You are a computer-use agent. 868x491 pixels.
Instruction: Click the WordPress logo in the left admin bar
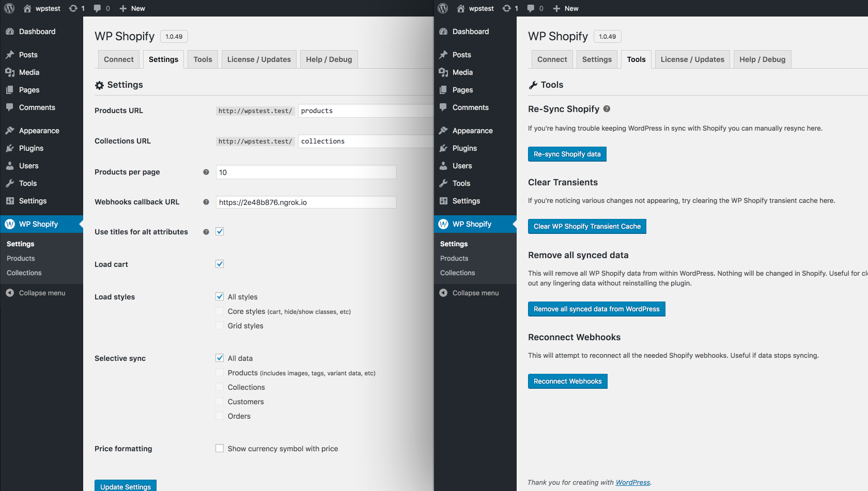9,8
